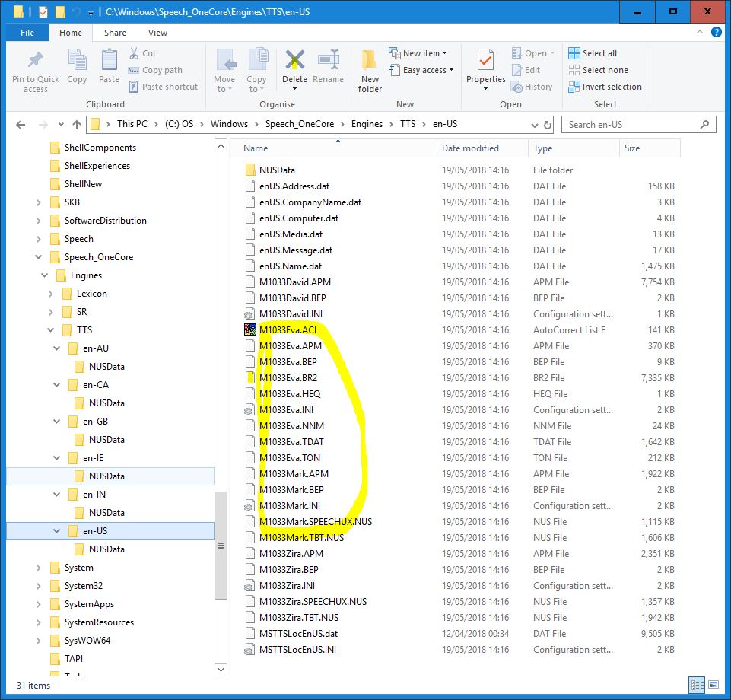The height and width of the screenshot is (700, 731).
Task: Open the Easy access dropdown
Action: 421,70
